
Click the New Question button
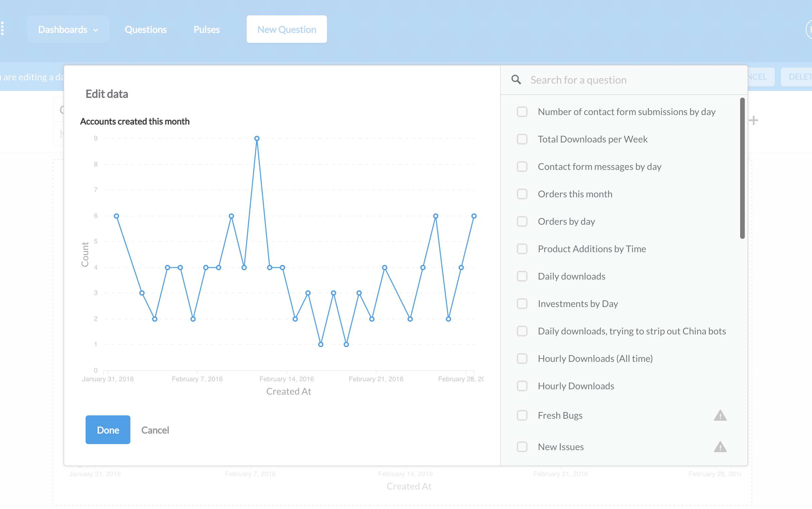coord(286,29)
